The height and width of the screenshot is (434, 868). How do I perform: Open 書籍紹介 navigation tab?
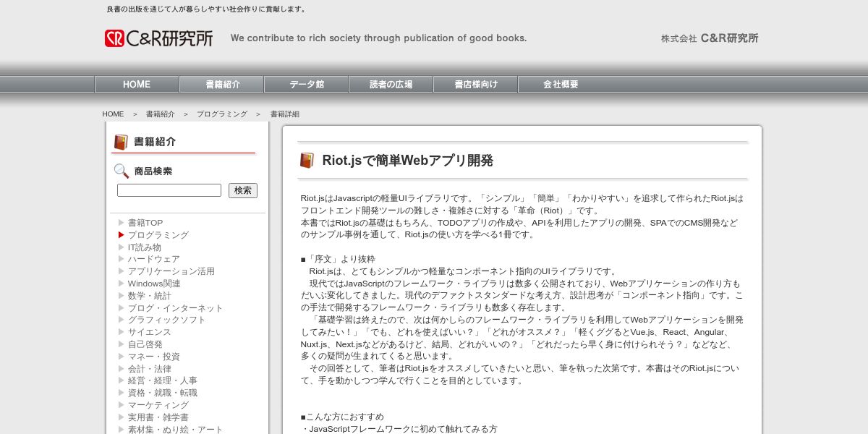pos(222,85)
